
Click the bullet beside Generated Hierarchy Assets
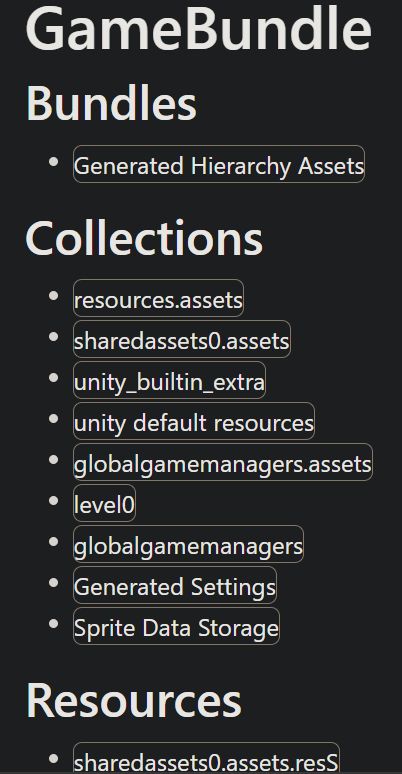54,161
